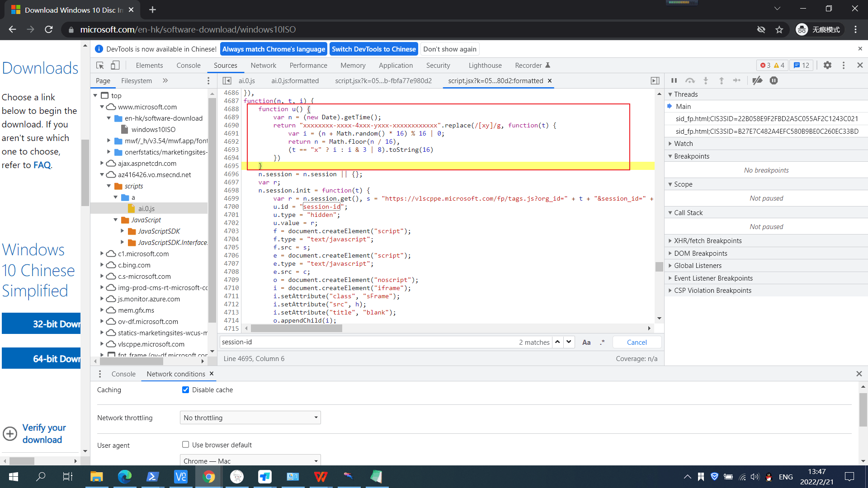Select the ai.0.js:formatted file tab
The height and width of the screenshot is (488, 868).
(x=295, y=81)
